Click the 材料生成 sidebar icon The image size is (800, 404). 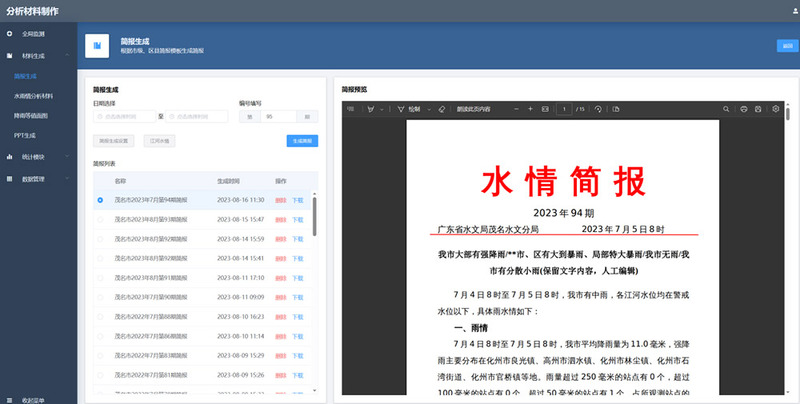point(9,56)
